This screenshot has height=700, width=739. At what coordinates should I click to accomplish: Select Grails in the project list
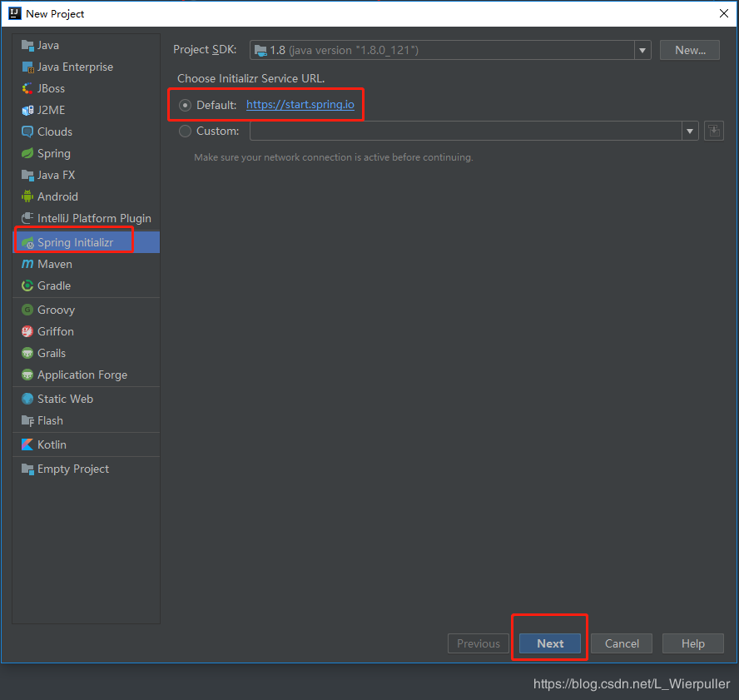[87, 353]
